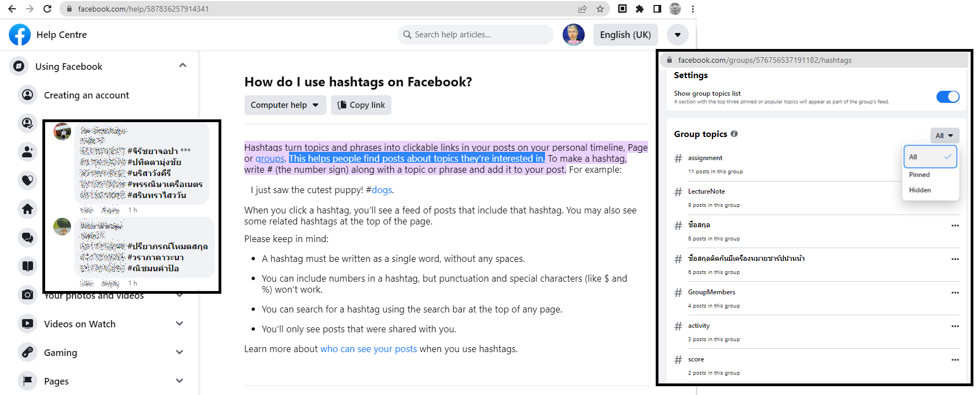Open the English (UK) language button

625,35
